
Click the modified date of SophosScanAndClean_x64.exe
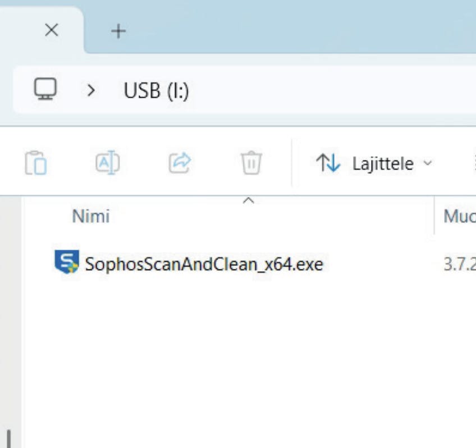(x=460, y=264)
